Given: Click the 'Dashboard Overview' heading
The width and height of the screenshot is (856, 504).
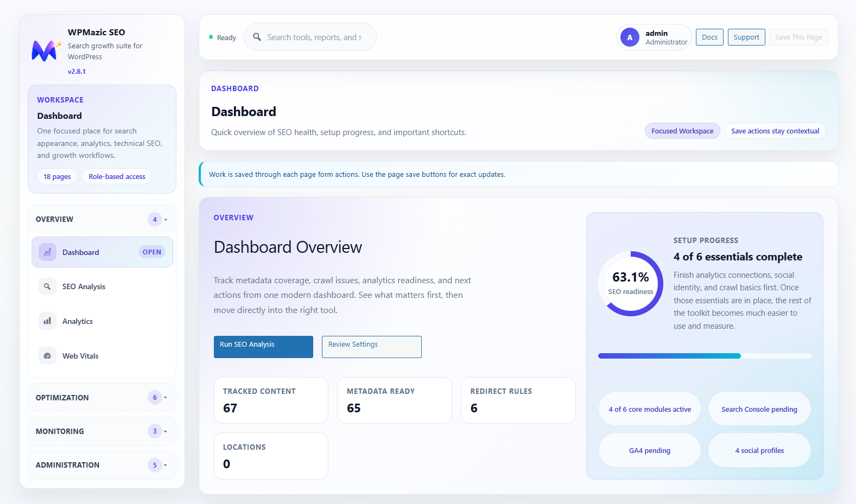Looking at the screenshot, I should (288, 247).
